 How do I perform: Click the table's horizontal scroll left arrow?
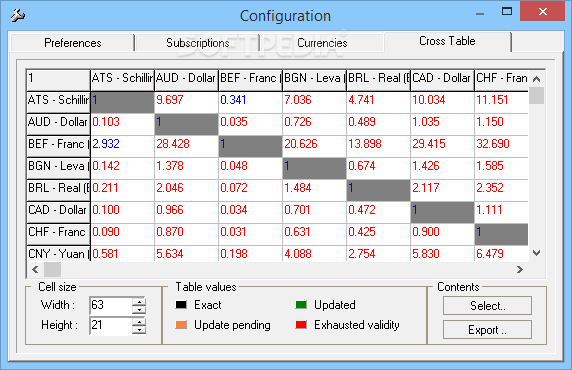pyautogui.click(x=35, y=270)
